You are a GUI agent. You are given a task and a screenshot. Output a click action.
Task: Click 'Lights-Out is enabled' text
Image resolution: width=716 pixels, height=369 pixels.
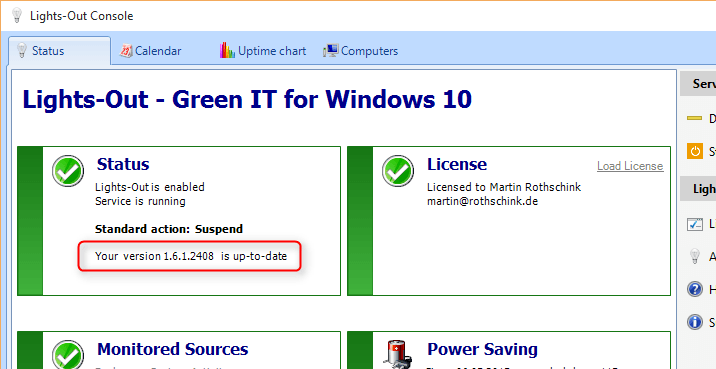point(150,187)
